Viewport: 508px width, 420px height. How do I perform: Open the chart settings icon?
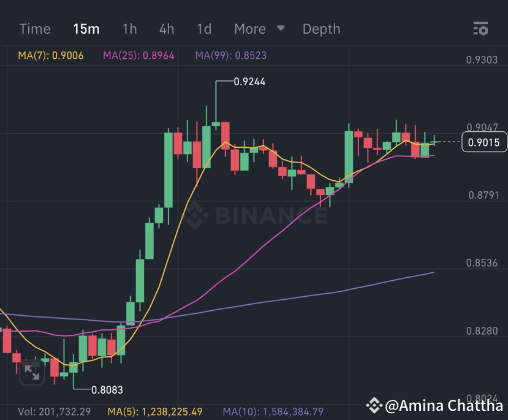click(x=480, y=28)
